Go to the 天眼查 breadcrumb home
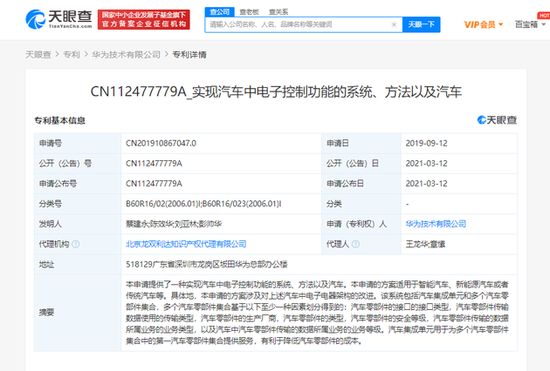This screenshot has width=550, height=371. 38,55
